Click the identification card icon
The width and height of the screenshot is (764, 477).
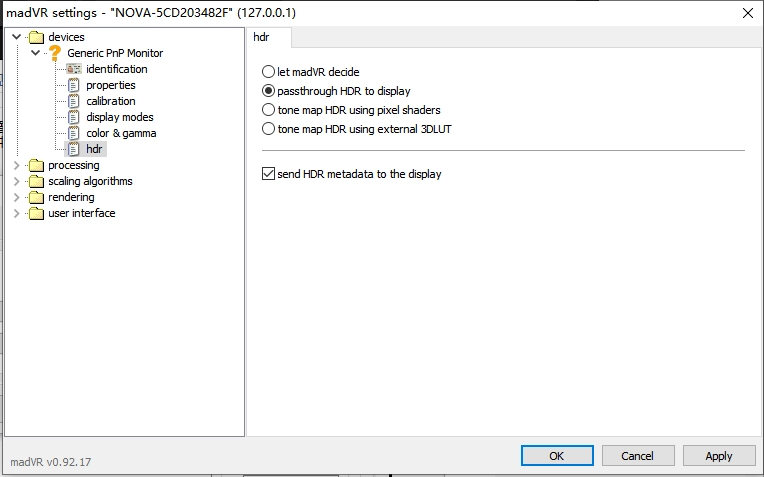pos(74,69)
